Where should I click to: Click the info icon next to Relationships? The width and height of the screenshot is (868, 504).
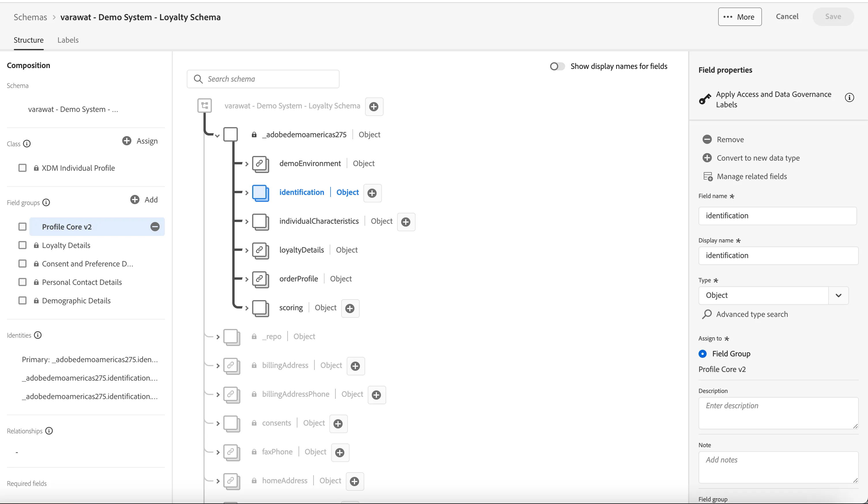[49, 431]
